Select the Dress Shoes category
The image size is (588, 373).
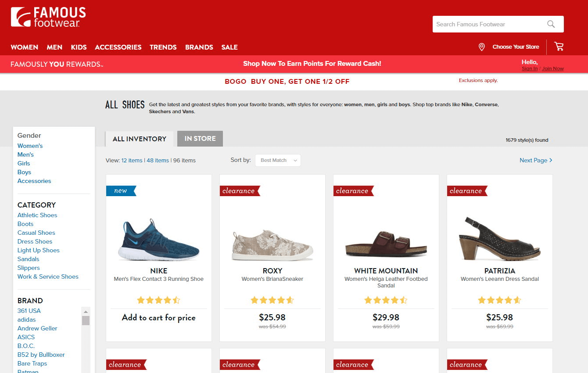point(35,241)
